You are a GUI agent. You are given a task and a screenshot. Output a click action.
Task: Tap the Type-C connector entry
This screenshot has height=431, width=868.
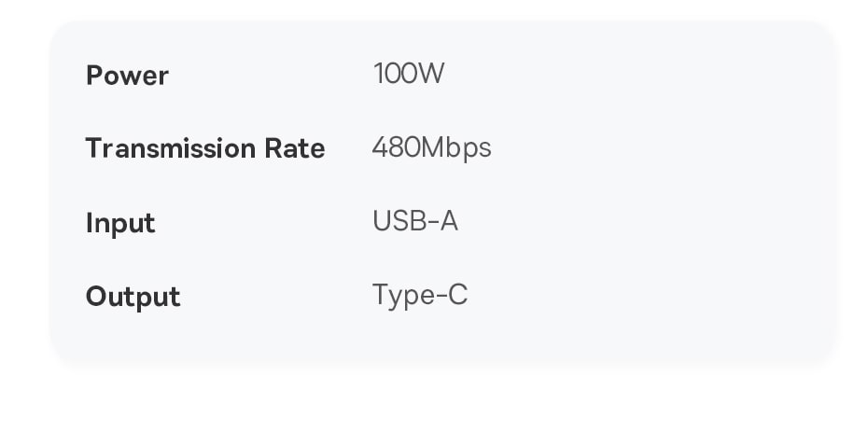click(420, 296)
